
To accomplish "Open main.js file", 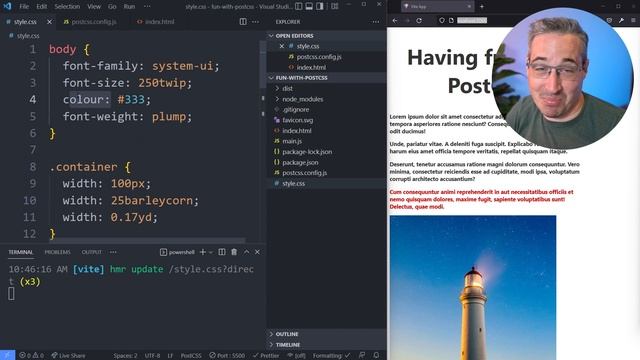I will (292, 141).
